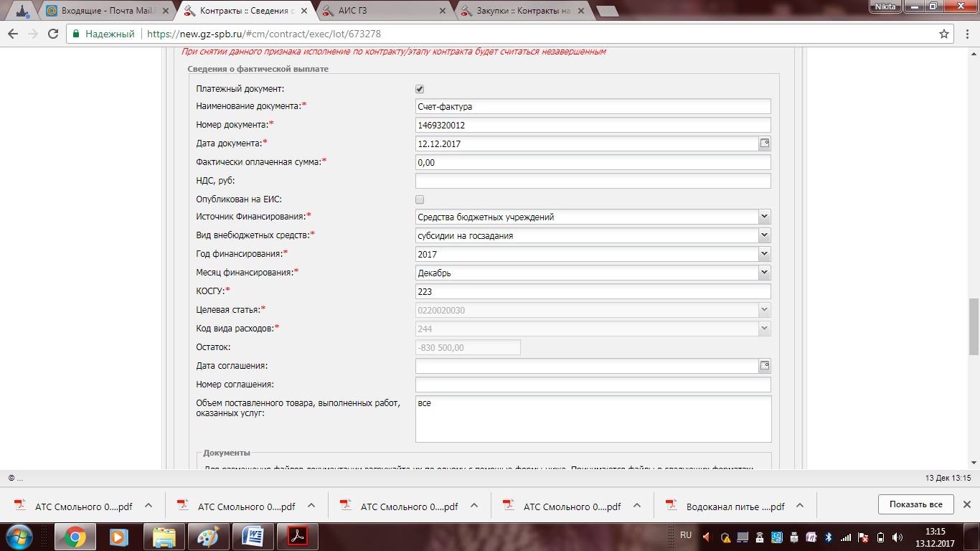Check the Опубликован на ЕИС checkbox
The width and height of the screenshot is (980, 551).
coord(420,199)
